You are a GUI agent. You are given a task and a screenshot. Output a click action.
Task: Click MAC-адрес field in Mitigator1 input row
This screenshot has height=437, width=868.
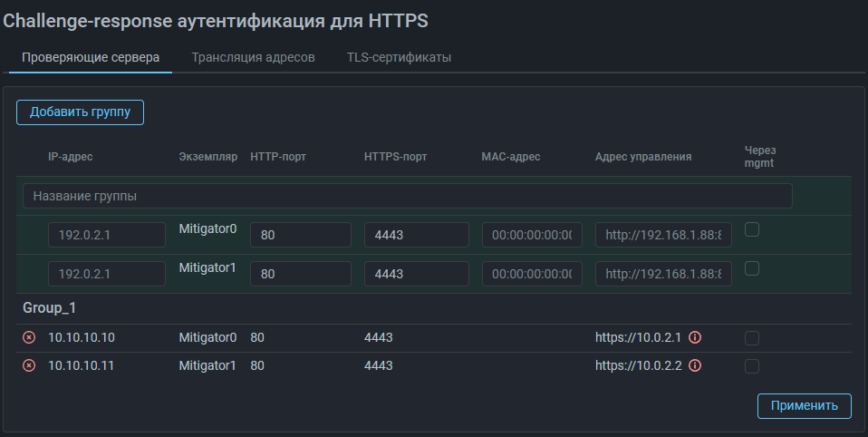(532, 274)
